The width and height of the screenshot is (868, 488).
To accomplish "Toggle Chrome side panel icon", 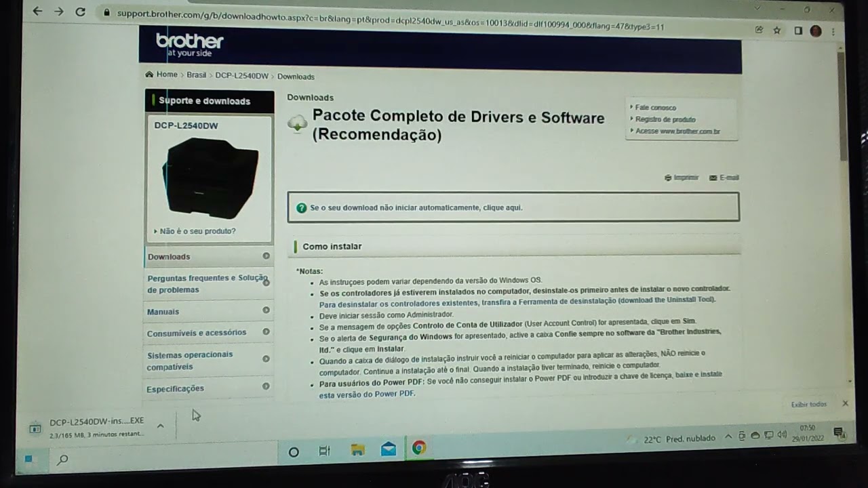I will point(798,30).
